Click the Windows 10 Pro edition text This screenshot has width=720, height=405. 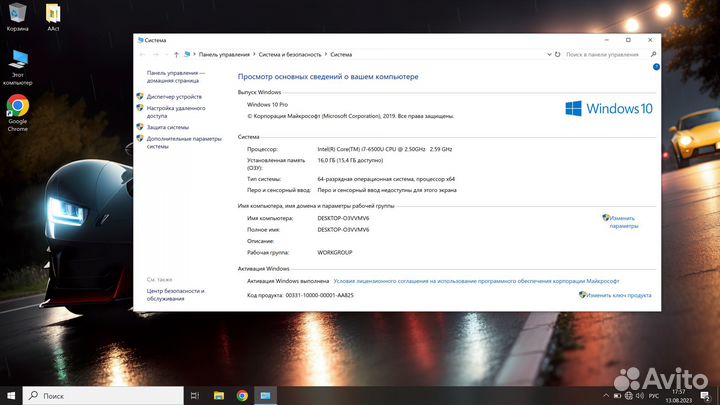267,105
